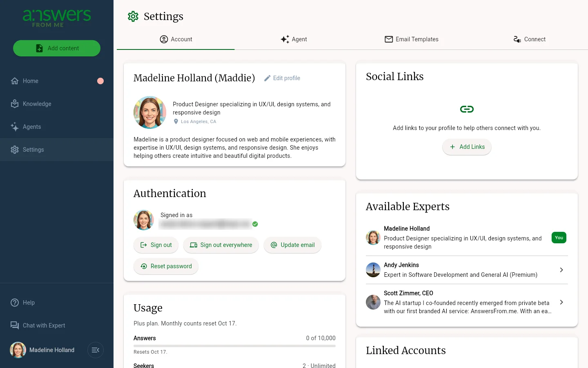588x368 pixels.
Task: Switch to the Account tab
Action: coord(176,39)
